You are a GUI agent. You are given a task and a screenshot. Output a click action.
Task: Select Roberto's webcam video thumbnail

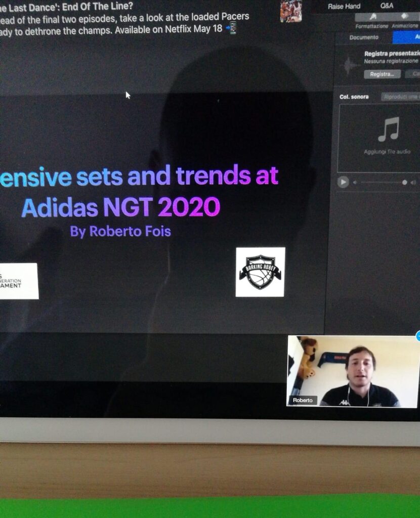pos(352,371)
